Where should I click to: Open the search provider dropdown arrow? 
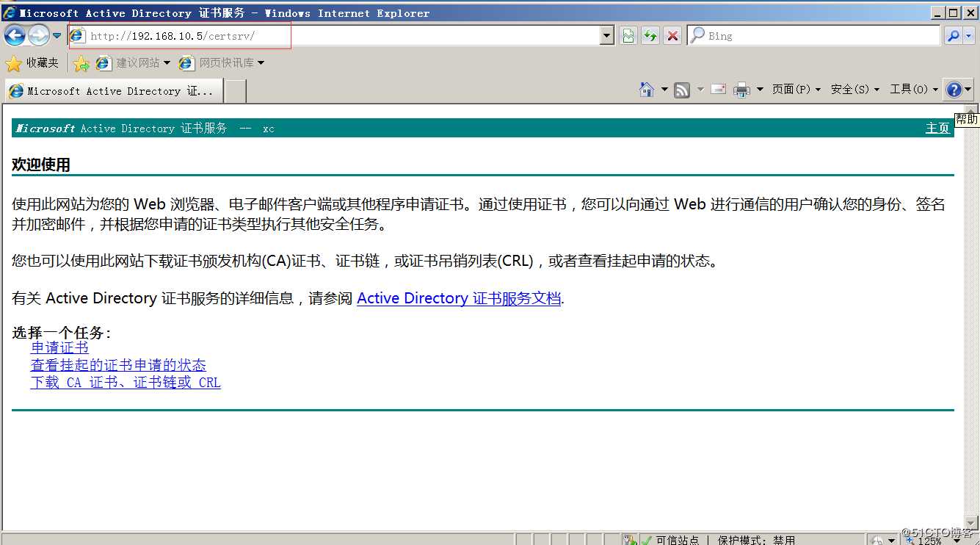pyautogui.click(x=968, y=35)
